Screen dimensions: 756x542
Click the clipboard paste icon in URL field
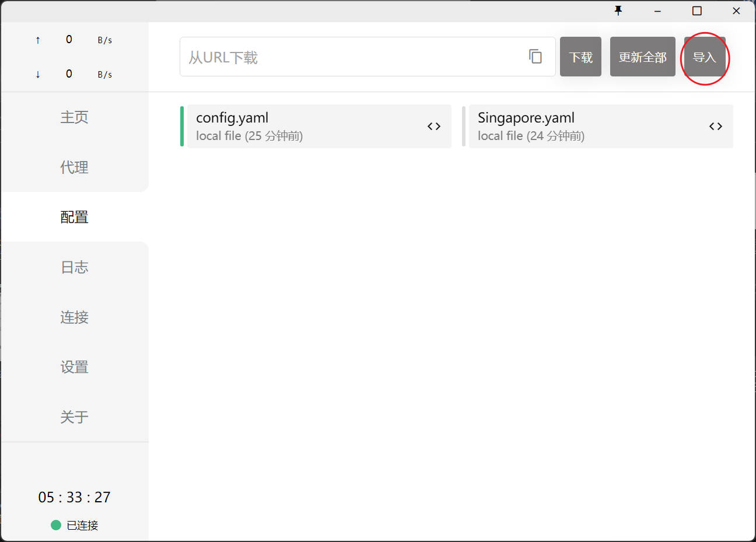(x=535, y=56)
